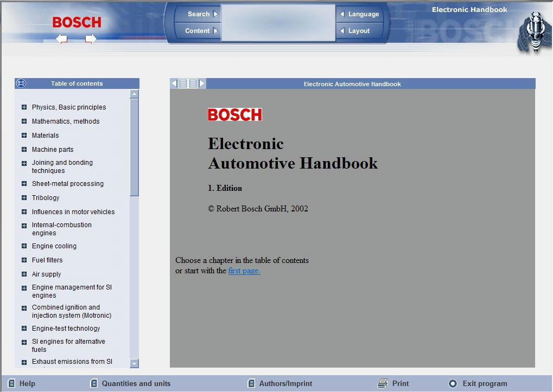
Task: Select Engine management for SI engines
Action: [x=72, y=291]
